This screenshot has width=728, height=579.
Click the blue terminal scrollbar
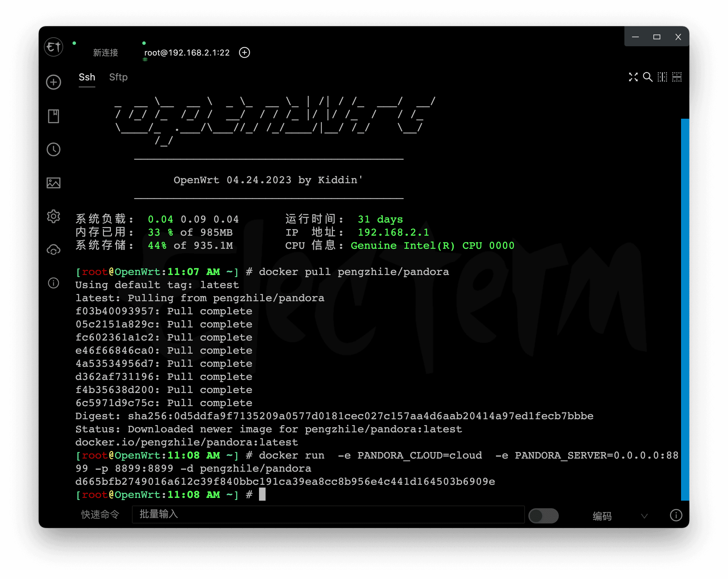[685, 309]
